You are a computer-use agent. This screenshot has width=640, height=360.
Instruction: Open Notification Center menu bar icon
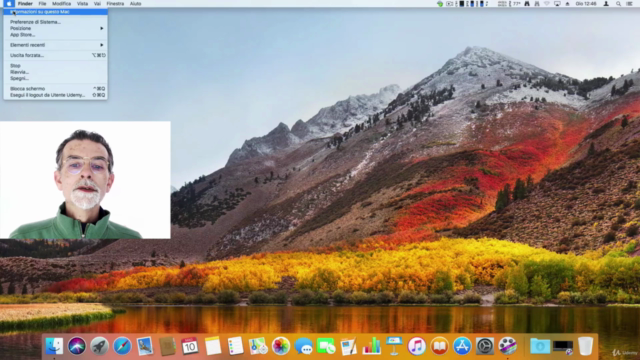coord(630,4)
